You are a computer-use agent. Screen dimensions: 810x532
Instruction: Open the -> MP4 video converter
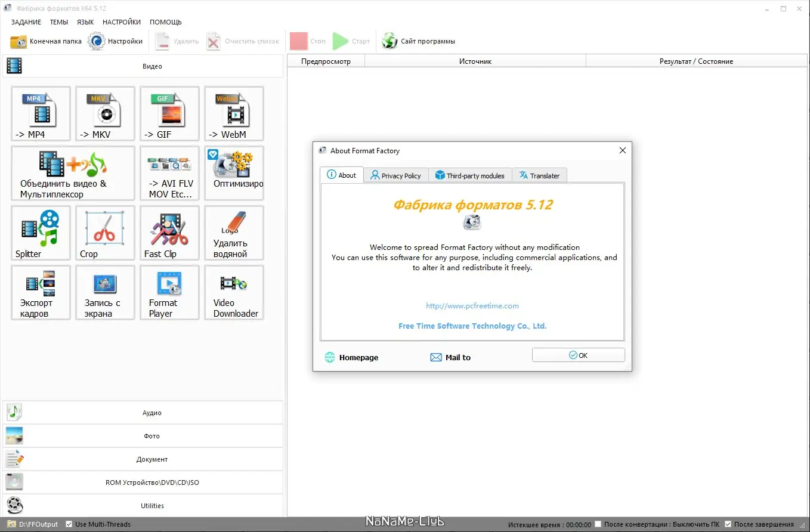click(41, 113)
